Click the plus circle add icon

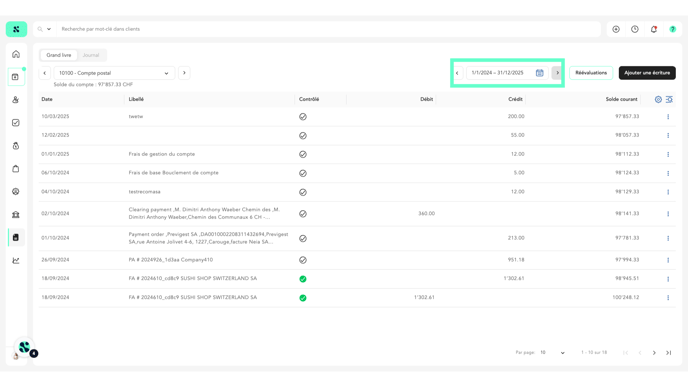click(x=616, y=29)
